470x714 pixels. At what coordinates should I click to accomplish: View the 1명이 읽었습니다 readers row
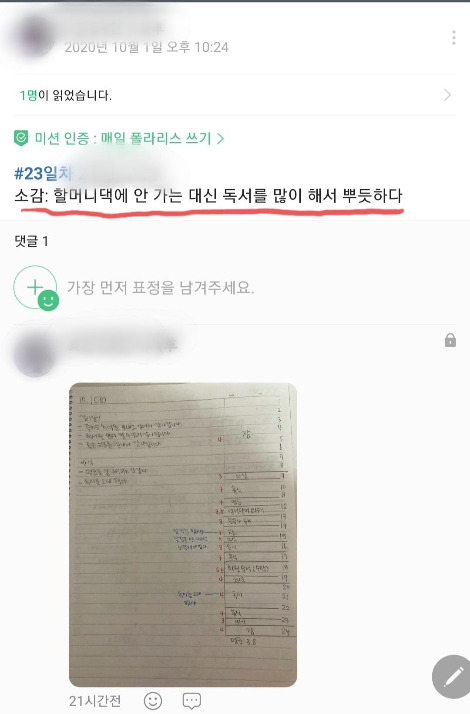[x=235, y=95]
